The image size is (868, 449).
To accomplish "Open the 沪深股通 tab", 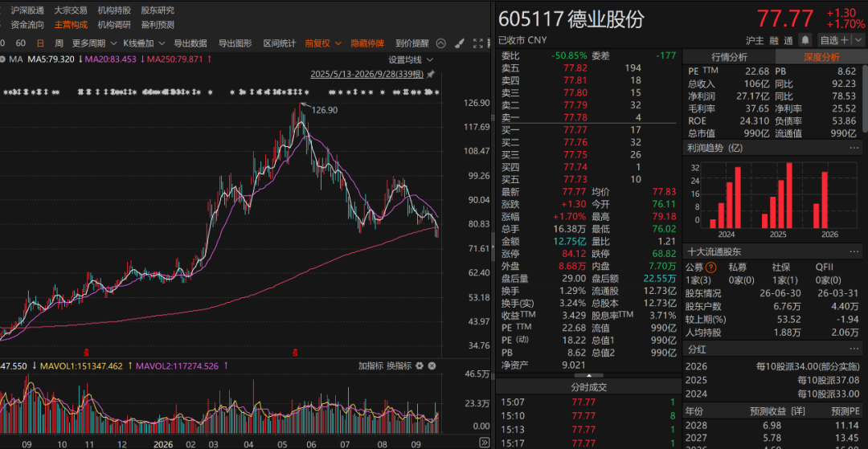I will (x=27, y=10).
